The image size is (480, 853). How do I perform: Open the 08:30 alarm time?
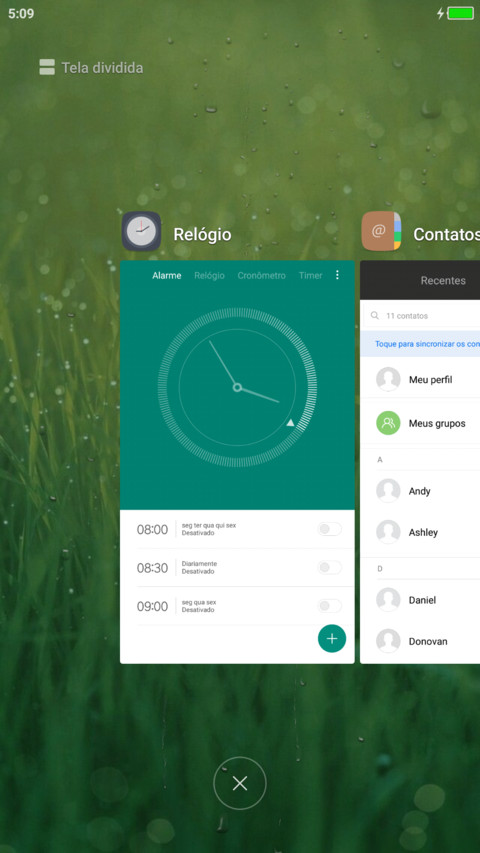point(152,568)
